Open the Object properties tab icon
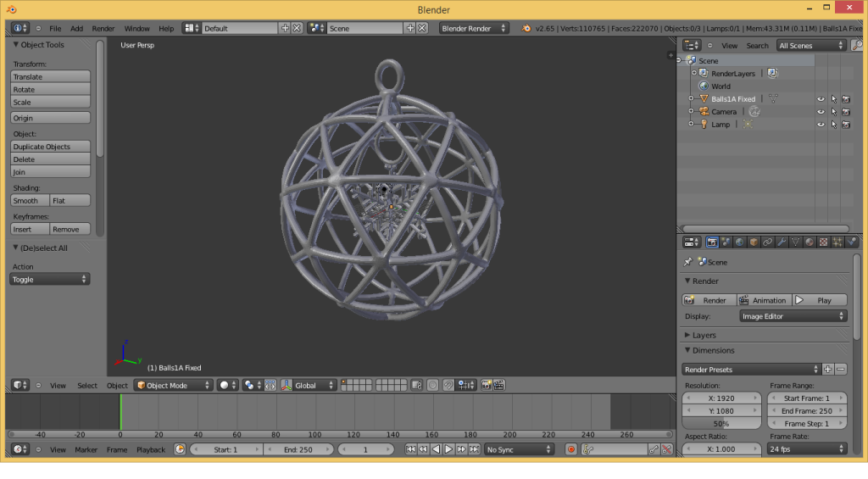868x479 pixels. click(754, 242)
